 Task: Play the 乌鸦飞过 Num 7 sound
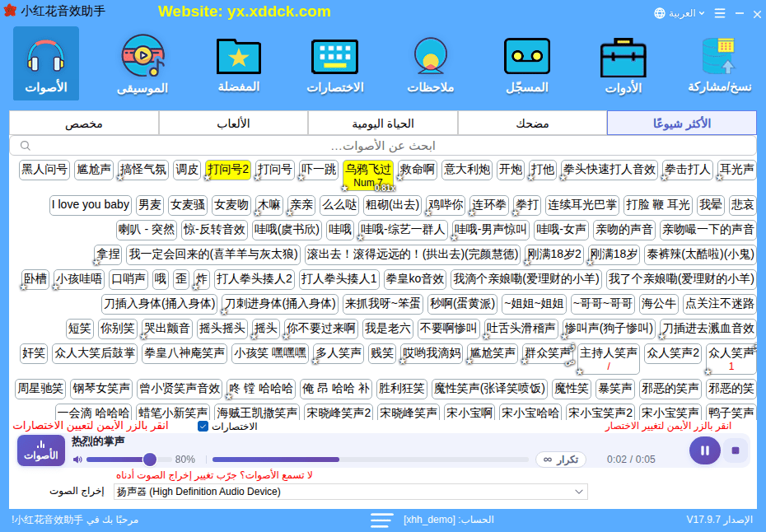[x=368, y=175]
